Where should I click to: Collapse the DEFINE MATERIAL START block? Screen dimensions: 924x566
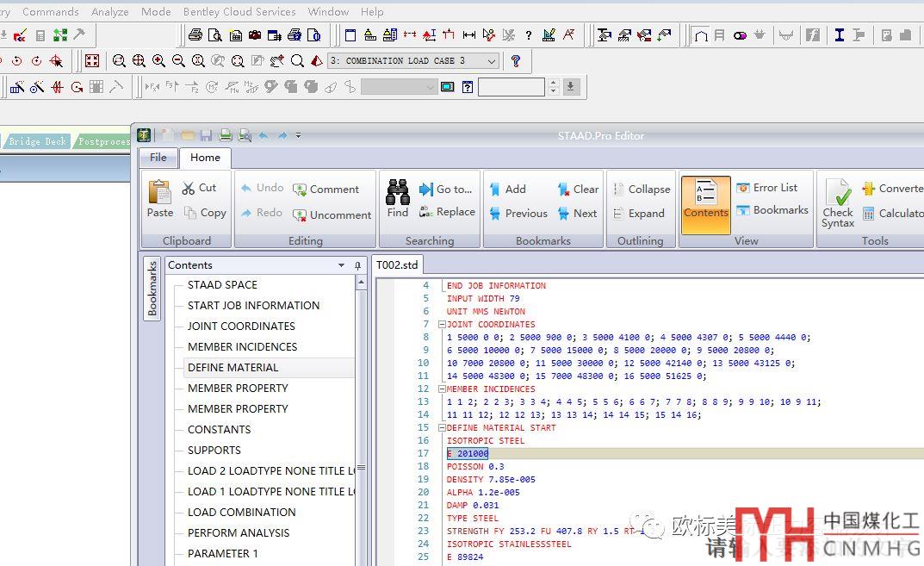(x=442, y=428)
